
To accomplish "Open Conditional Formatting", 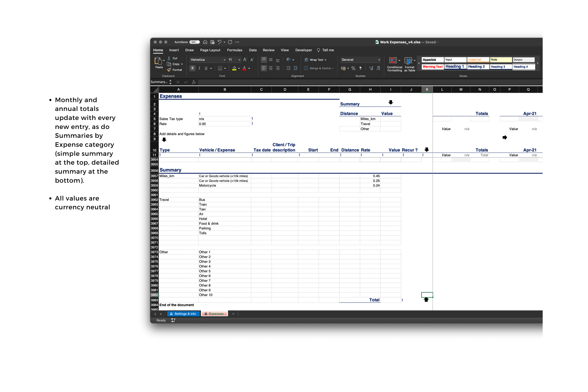I will pyautogui.click(x=395, y=64).
